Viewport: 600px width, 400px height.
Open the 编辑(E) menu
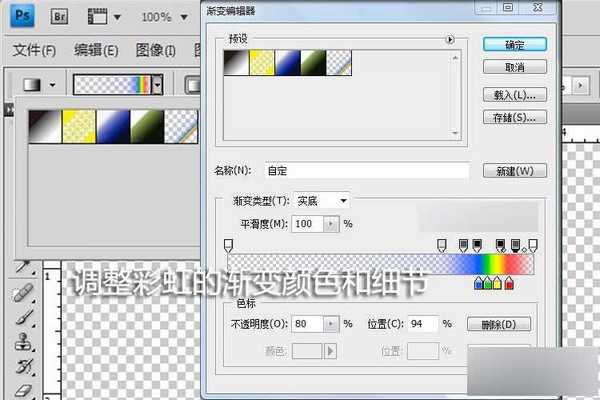point(96,51)
